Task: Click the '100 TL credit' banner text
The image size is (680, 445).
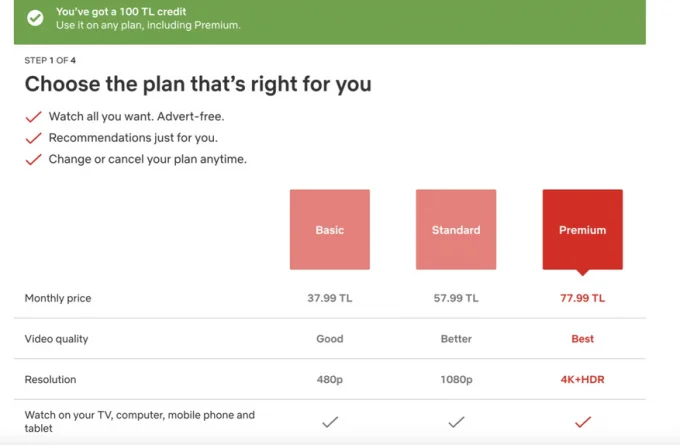Action: point(121,12)
